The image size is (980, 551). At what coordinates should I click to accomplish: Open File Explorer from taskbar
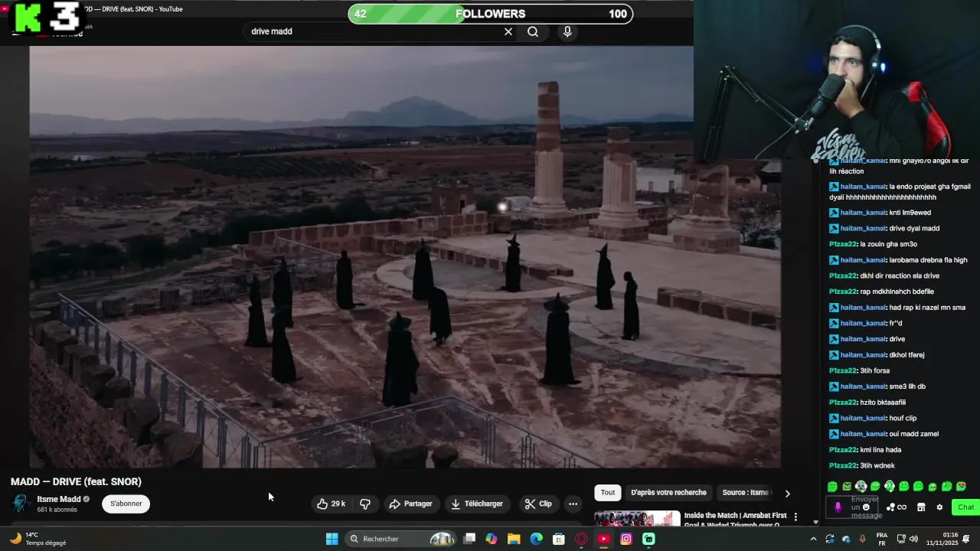(x=514, y=539)
